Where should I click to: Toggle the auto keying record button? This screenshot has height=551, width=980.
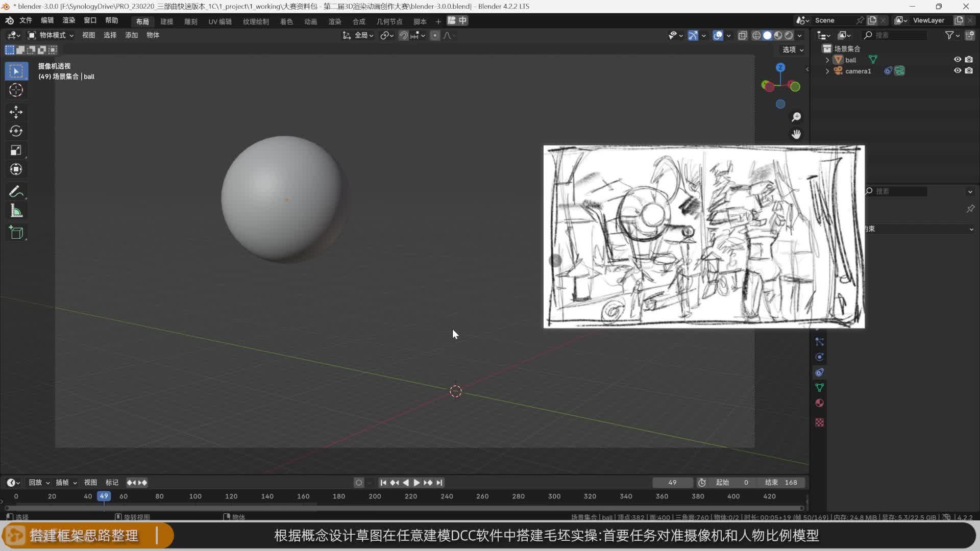tap(359, 483)
